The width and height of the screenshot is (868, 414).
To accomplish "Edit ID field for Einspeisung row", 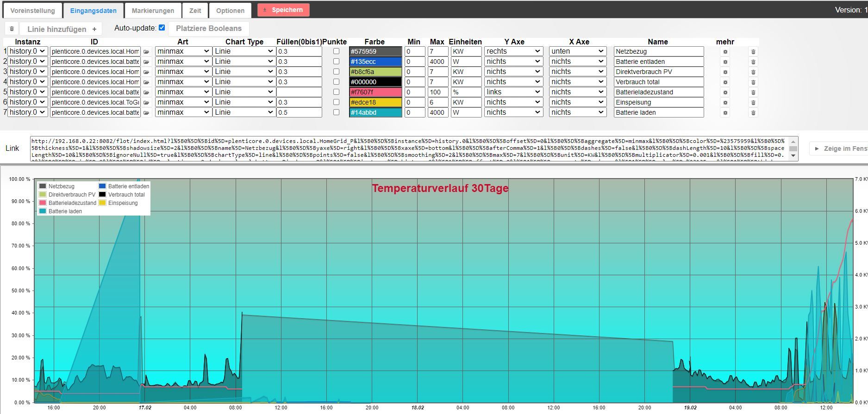I will pyautogui.click(x=95, y=102).
